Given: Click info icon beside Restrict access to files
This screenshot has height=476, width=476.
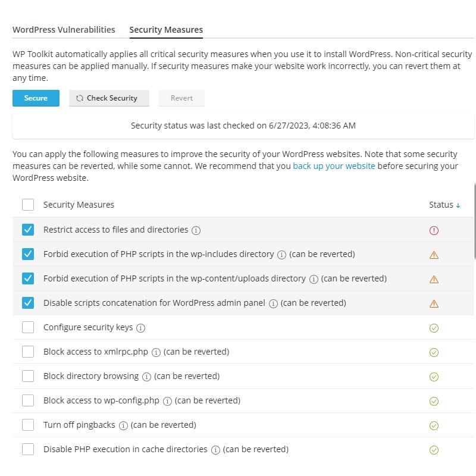Looking at the screenshot, I should tap(196, 230).
